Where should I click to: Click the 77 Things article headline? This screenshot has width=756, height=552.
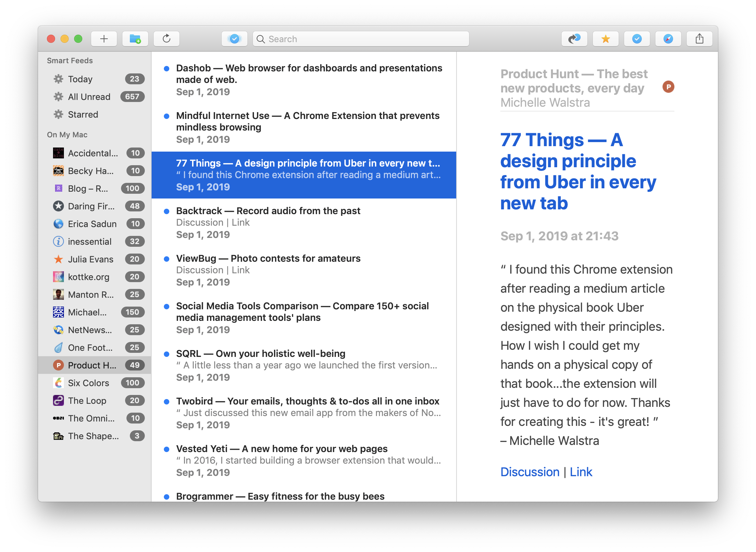[578, 171]
